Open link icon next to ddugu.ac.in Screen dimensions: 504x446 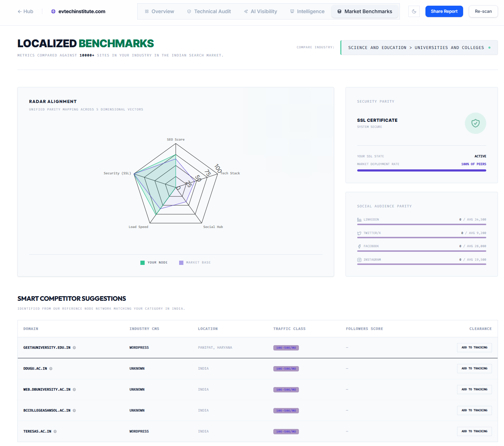tap(51, 369)
